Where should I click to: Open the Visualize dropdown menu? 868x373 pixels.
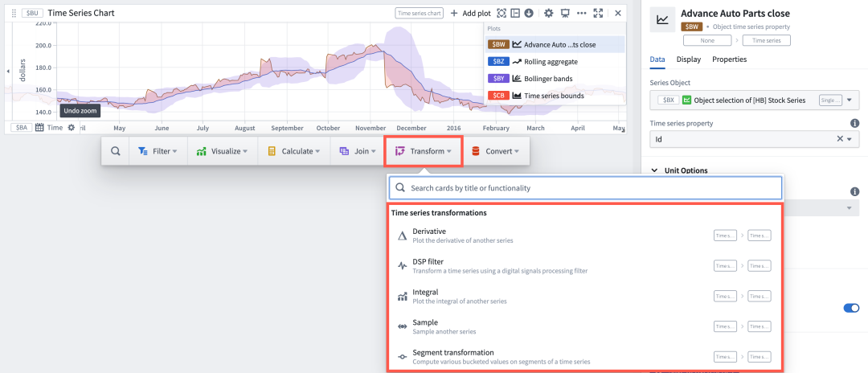tap(223, 151)
